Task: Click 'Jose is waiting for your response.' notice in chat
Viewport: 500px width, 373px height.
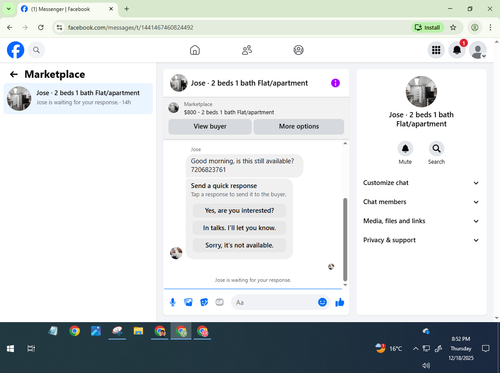Action: point(253,280)
